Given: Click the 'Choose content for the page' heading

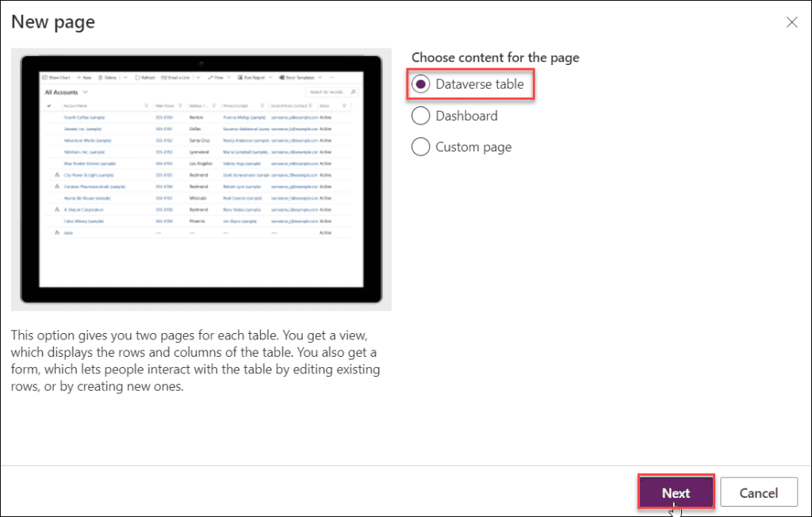Looking at the screenshot, I should [495, 58].
